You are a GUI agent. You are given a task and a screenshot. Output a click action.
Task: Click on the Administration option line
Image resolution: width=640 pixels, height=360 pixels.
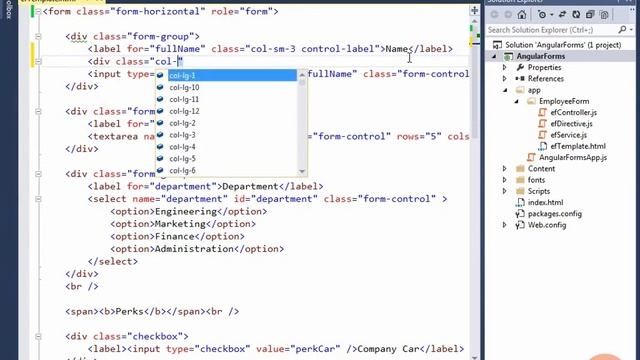click(x=197, y=249)
